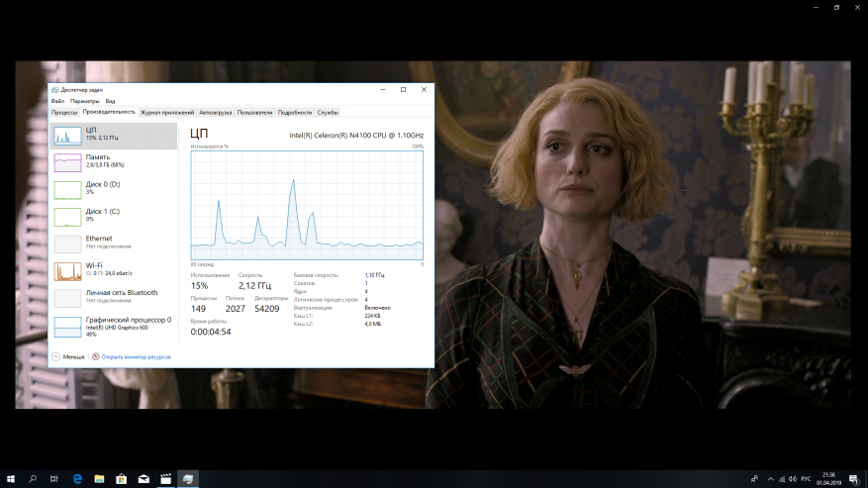Open the clock and date flyout
868x488 pixels.
[828, 478]
